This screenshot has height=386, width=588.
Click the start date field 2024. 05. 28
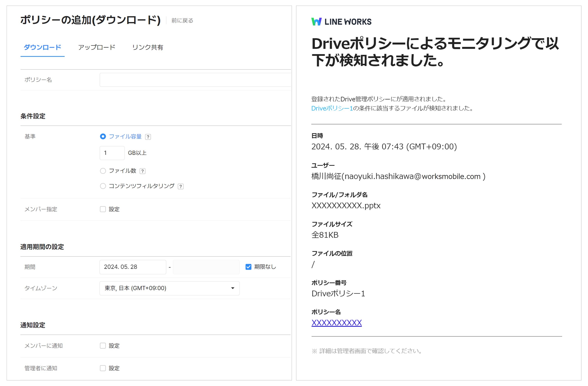(x=133, y=267)
